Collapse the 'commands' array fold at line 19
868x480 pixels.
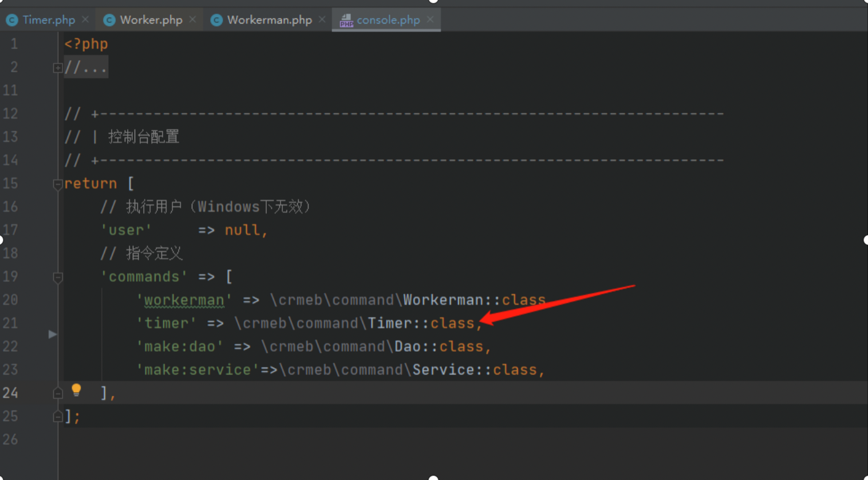click(57, 278)
